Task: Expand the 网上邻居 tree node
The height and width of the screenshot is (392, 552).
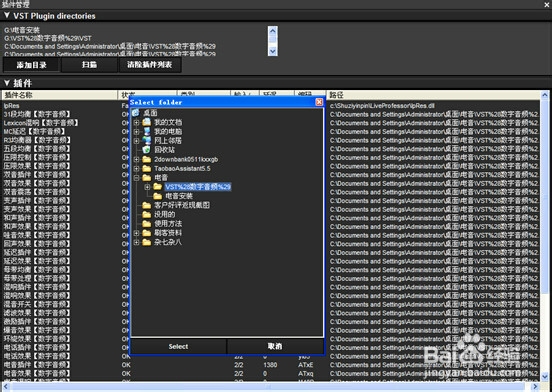Action: coord(137,141)
